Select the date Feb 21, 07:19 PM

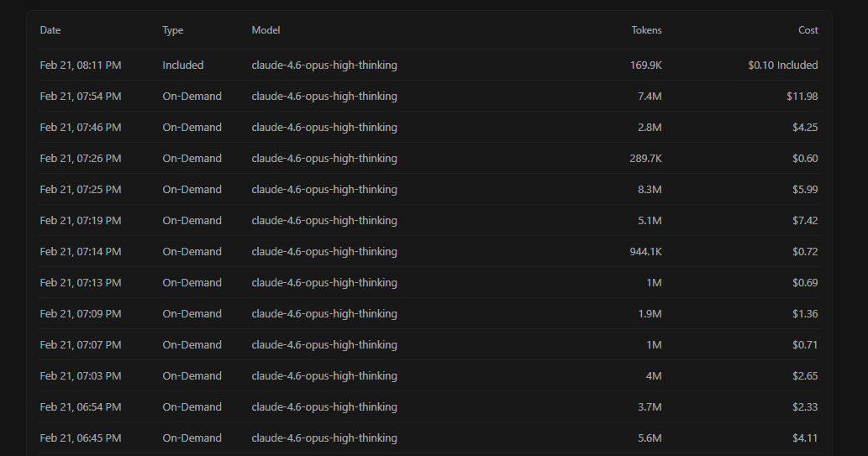point(81,220)
